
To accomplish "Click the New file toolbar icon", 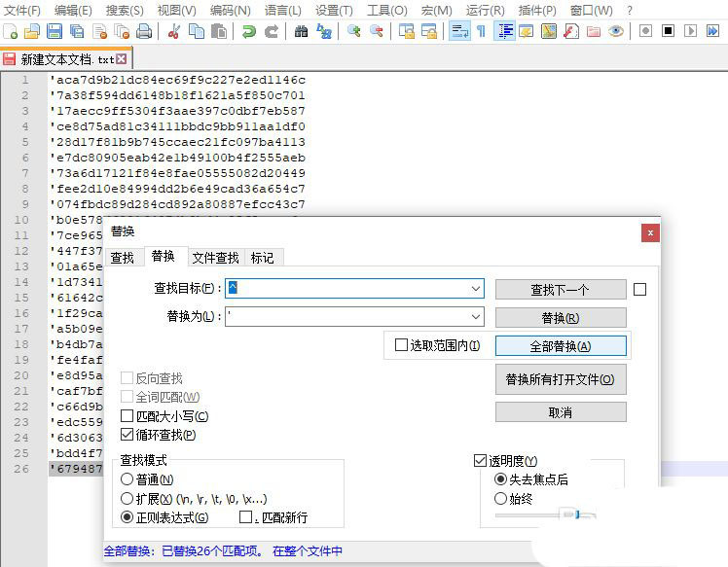I will point(10,31).
